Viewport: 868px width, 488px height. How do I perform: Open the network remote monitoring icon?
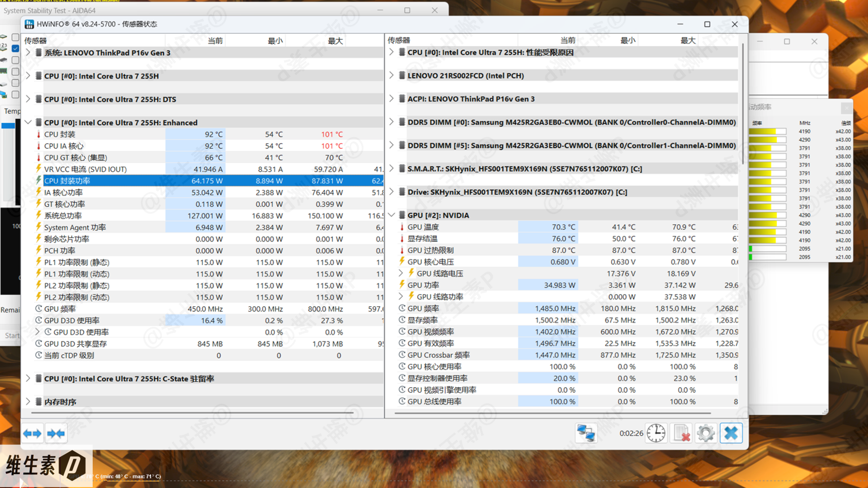586,433
